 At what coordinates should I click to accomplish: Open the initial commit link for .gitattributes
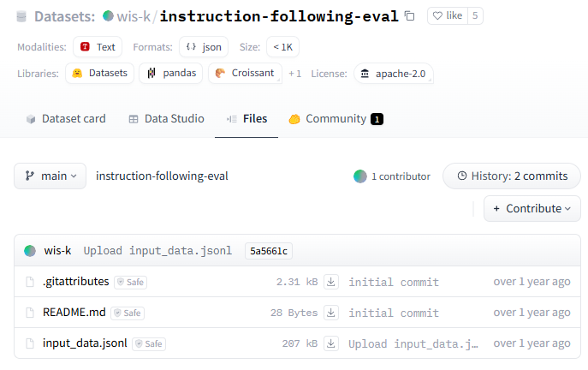(394, 282)
